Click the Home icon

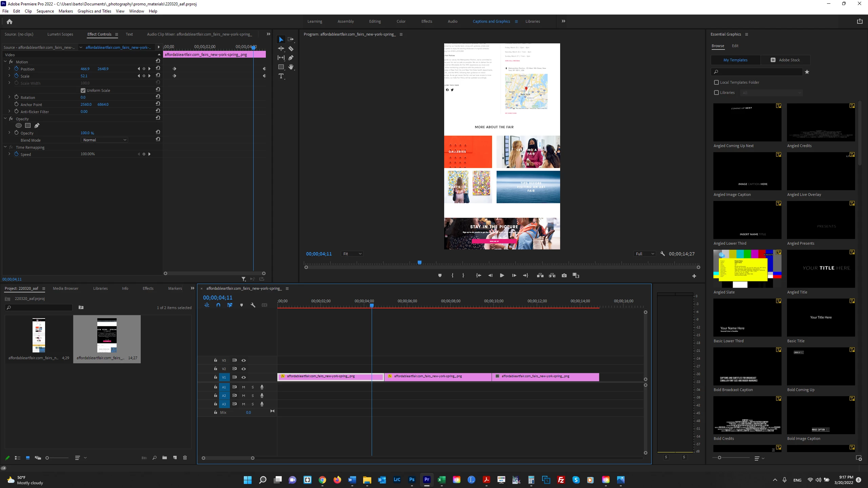pyautogui.click(x=9, y=22)
